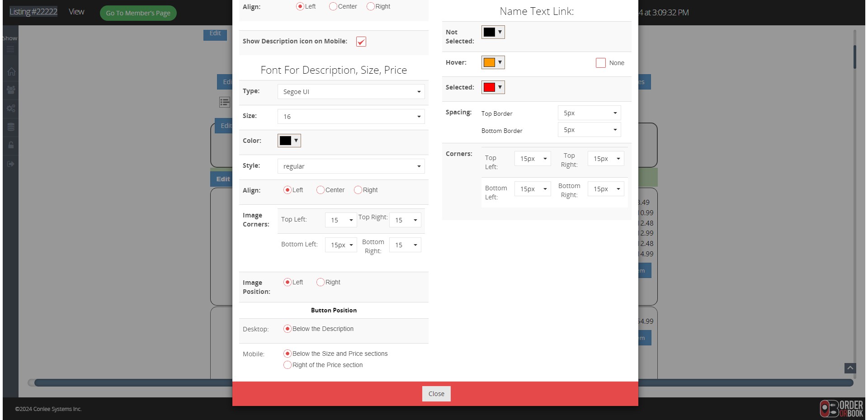Open the database sidebar icon
Image resolution: width=868 pixels, height=420 pixels.
[11, 127]
